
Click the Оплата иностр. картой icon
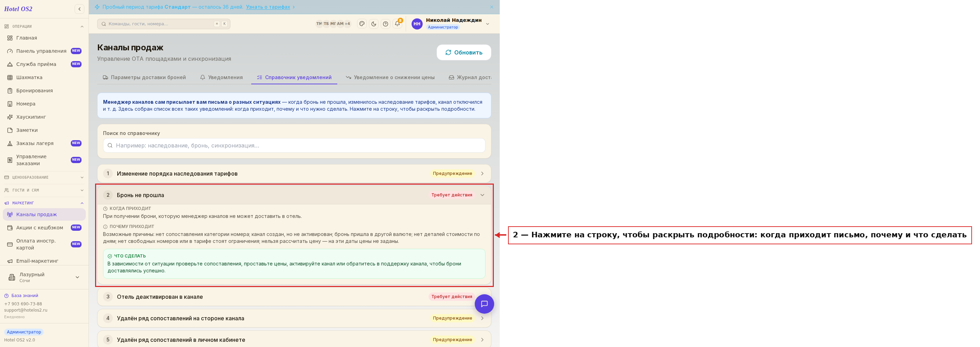[10, 244]
